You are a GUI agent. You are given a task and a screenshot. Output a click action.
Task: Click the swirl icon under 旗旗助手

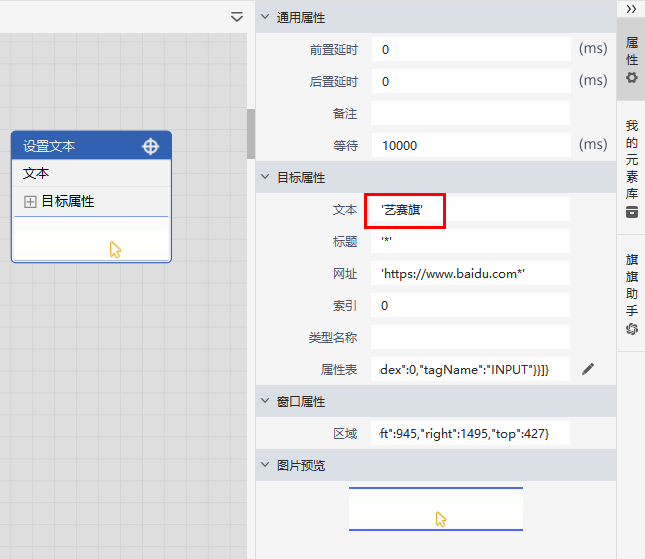click(x=631, y=329)
